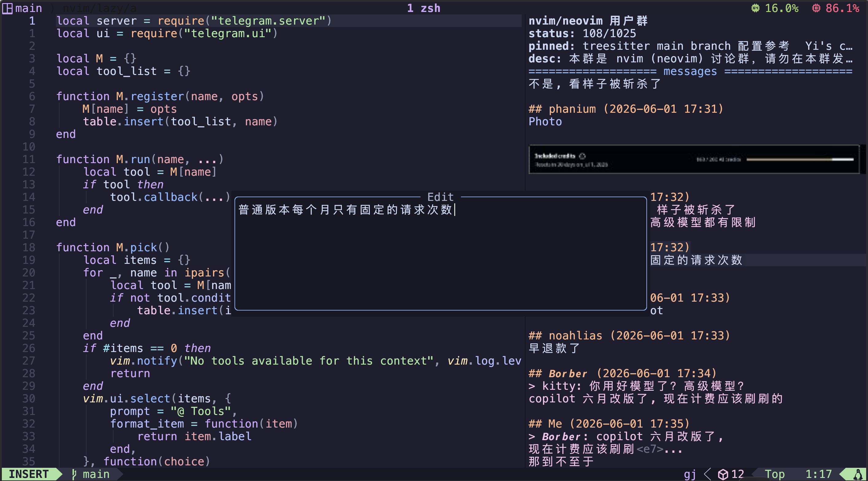The width and height of the screenshot is (868, 481).
Task: Open the photo thumbnail in phanium's message
Action: click(x=694, y=159)
